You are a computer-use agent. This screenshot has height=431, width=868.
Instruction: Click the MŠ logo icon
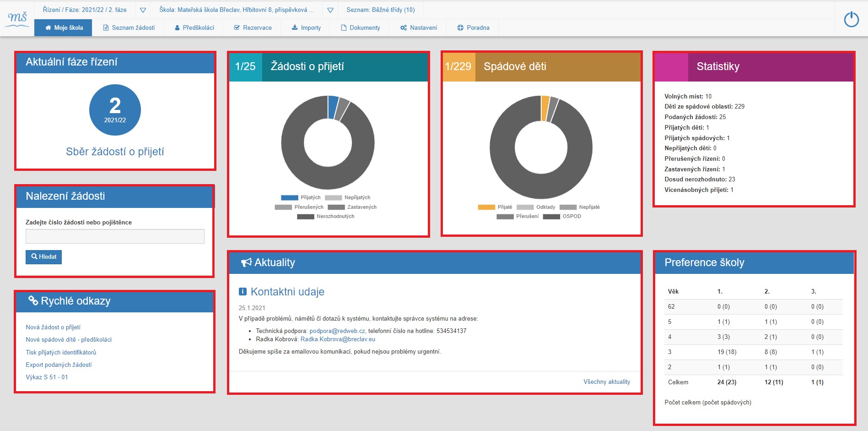point(17,19)
